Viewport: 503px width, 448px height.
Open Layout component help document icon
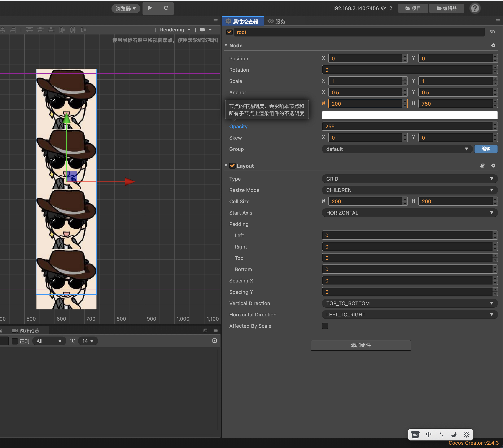pyautogui.click(x=482, y=166)
